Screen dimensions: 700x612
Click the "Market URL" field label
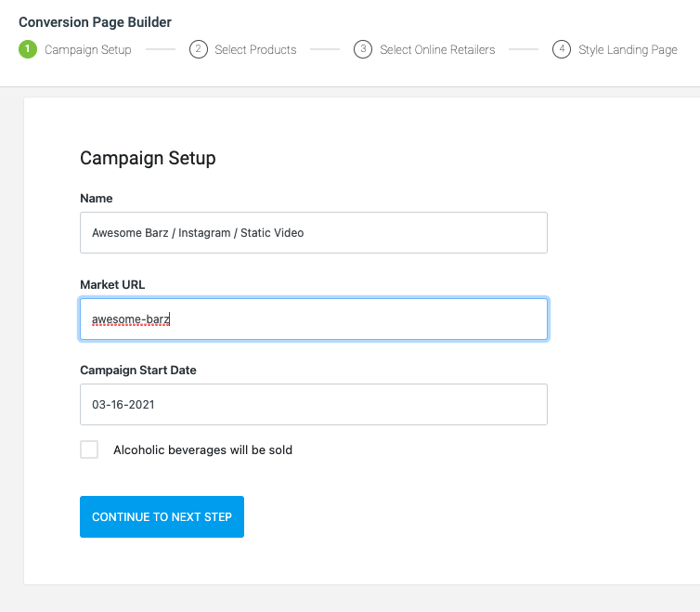click(x=112, y=284)
